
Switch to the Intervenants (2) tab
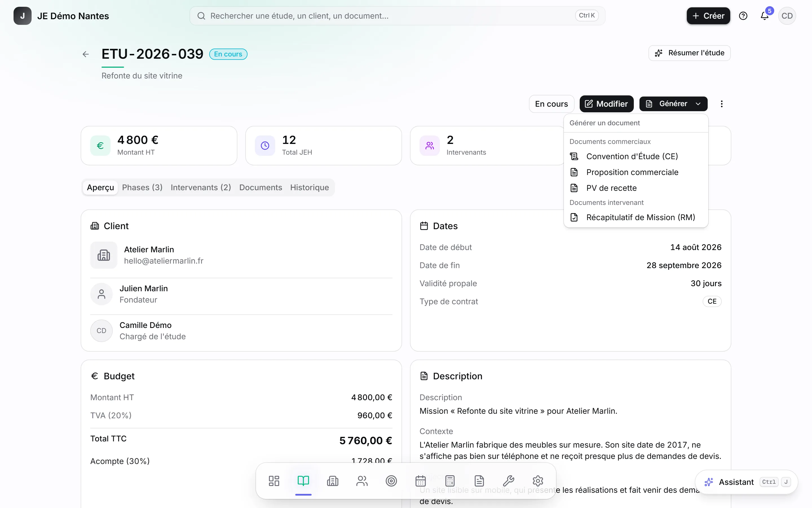coord(201,187)
